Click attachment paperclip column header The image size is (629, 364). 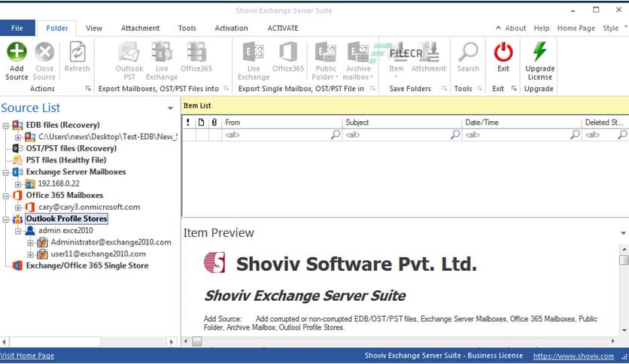(x=214, y=123)
